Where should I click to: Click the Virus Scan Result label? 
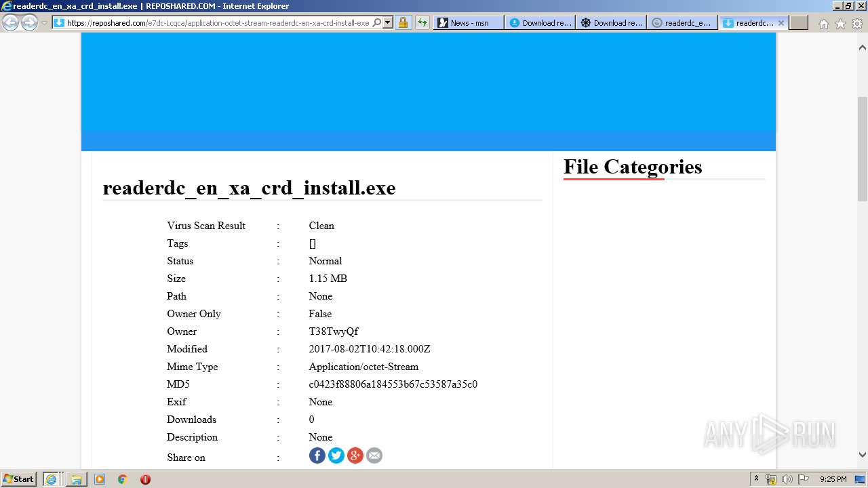click(x=206, y=226)
